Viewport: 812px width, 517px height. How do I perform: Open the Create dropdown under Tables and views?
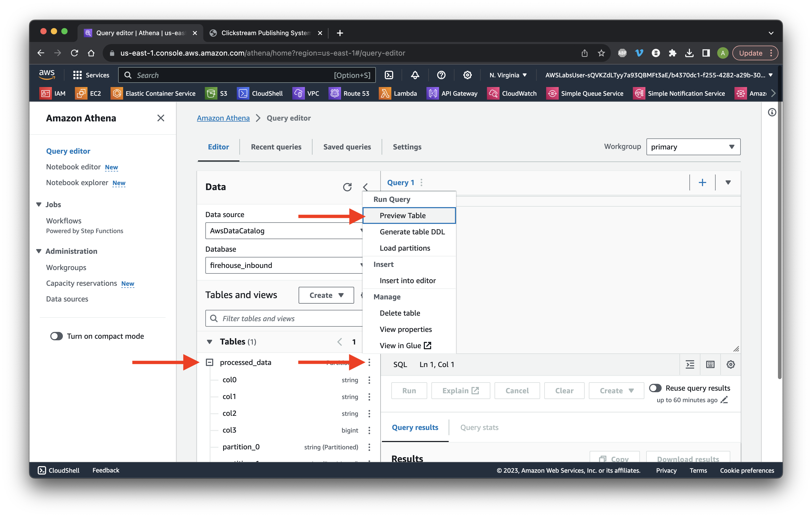coord(326,295)
